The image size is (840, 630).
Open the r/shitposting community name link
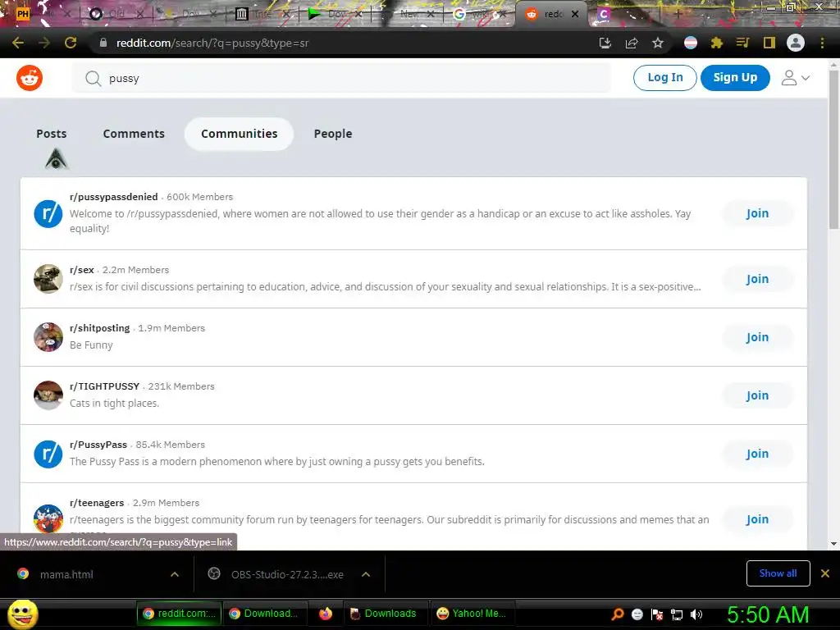[99, 328]
